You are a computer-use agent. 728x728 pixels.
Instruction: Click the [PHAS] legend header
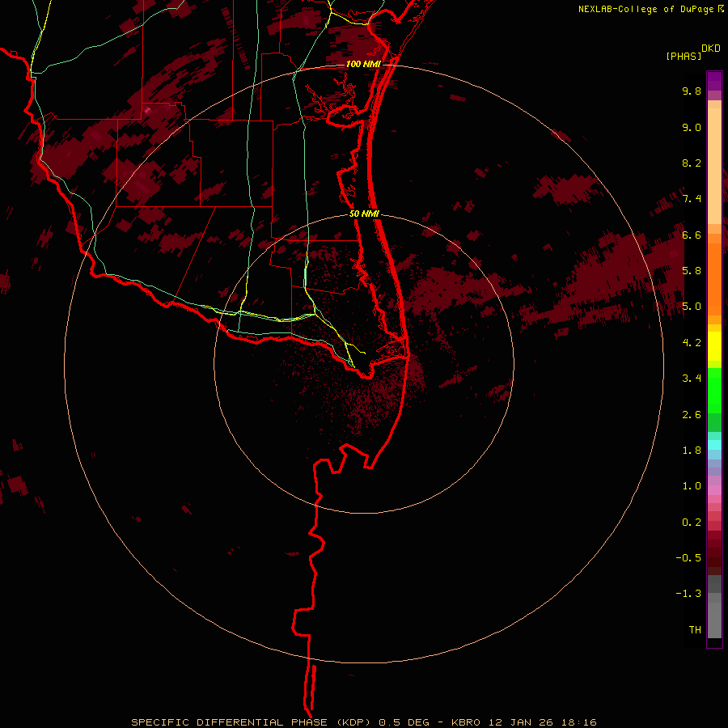[684, 56]
